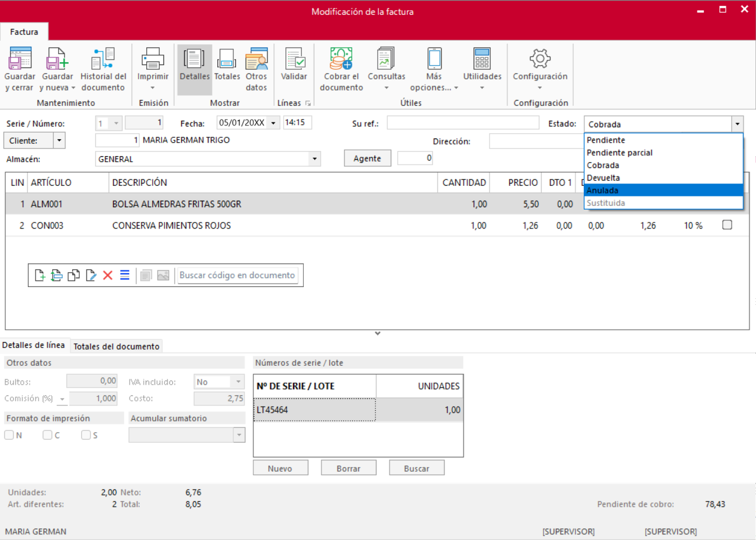
Task: Select Pendiente in Estado list
Action: [663, 140]
